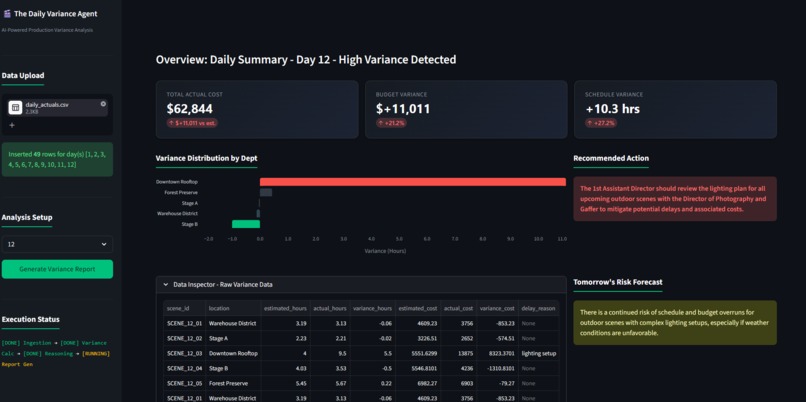Sort by actual_cost column header
This screenshot has height=402, width=806.
click(x=459, y=308)
